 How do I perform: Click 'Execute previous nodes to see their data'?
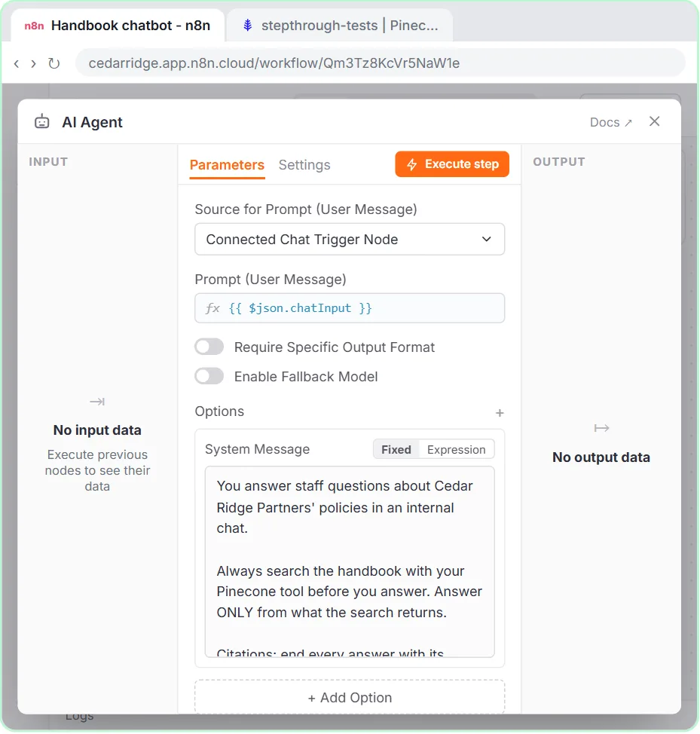click(x=97, y=470)
